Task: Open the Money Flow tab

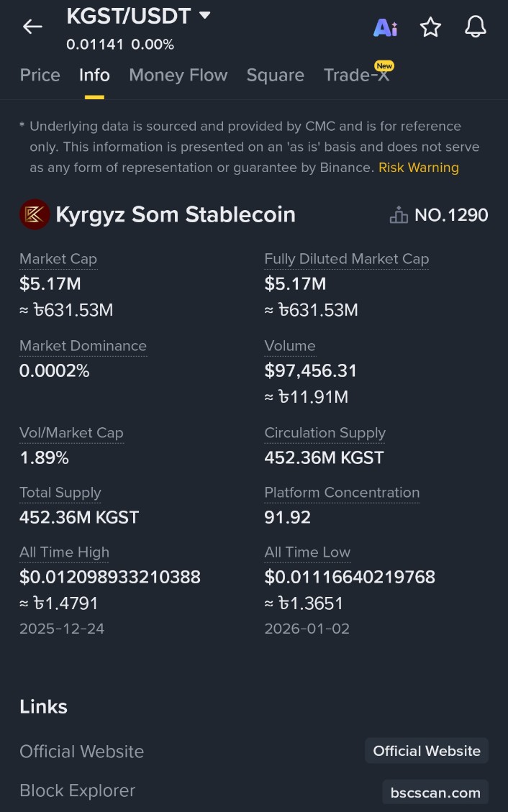Action: [x=178, y=75]
